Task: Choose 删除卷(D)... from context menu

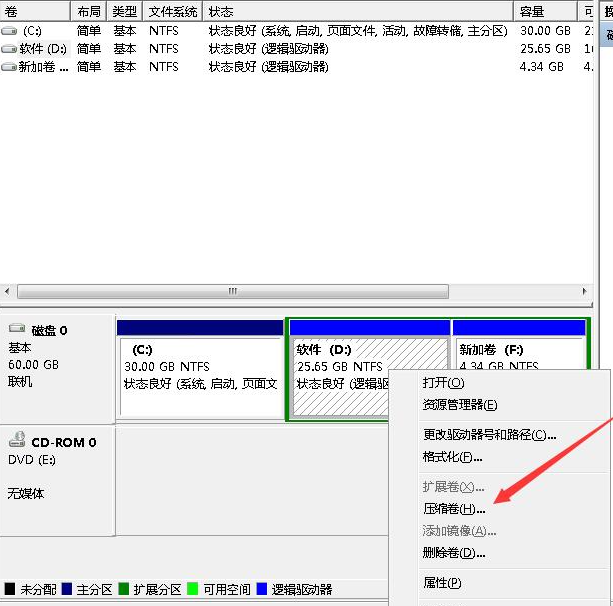Action: pyautogui.click(x=454, y=553)
